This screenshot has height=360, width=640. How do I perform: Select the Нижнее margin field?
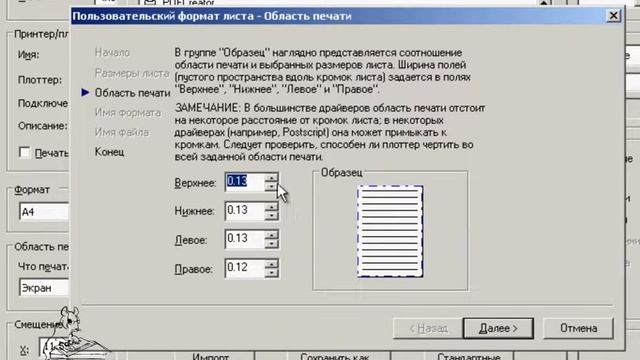[x=244, y=211]
